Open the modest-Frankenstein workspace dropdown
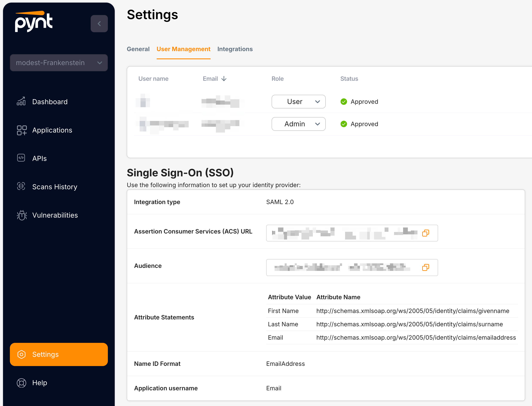The width and height of the screenshot is (532, 406). pyautogui.click(x=59, y=63)
